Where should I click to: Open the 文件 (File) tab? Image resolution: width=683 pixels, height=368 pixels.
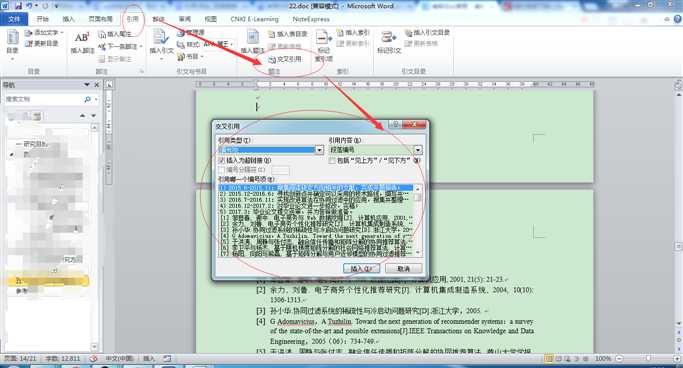14,19
